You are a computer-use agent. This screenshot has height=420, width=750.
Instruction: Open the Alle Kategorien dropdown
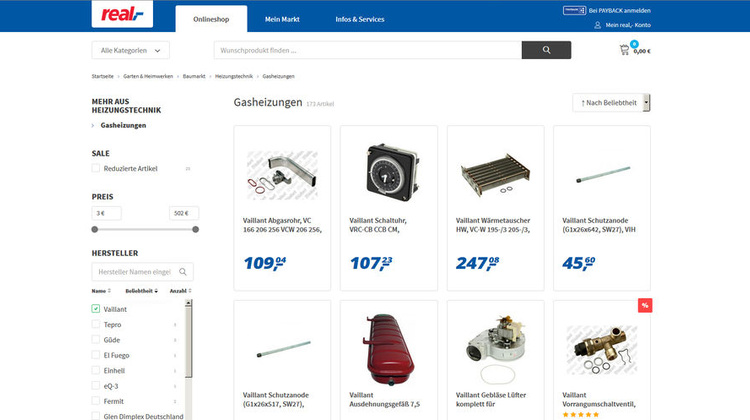[131, 50]
